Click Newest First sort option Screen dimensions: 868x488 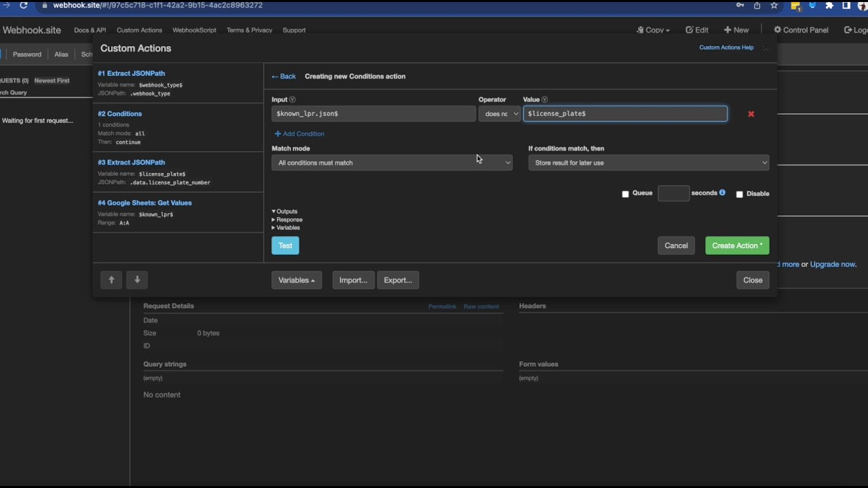[52, 81]
